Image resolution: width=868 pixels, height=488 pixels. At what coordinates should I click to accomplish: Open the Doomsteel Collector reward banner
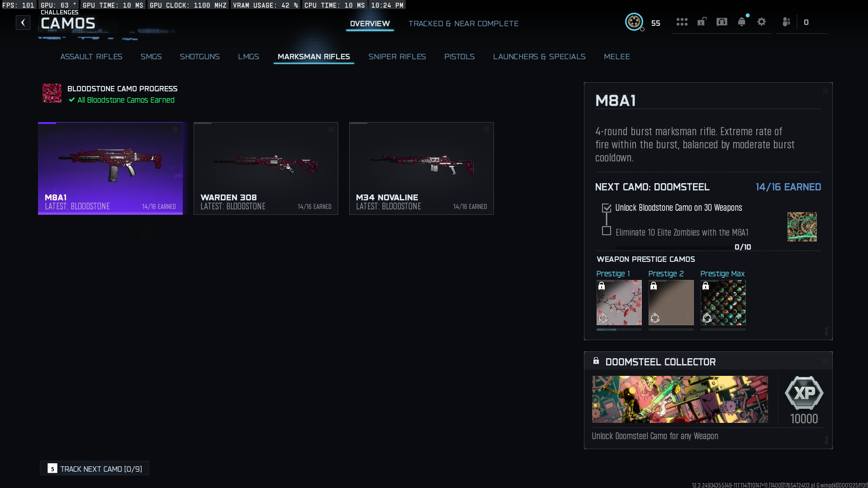click(679, 399)
